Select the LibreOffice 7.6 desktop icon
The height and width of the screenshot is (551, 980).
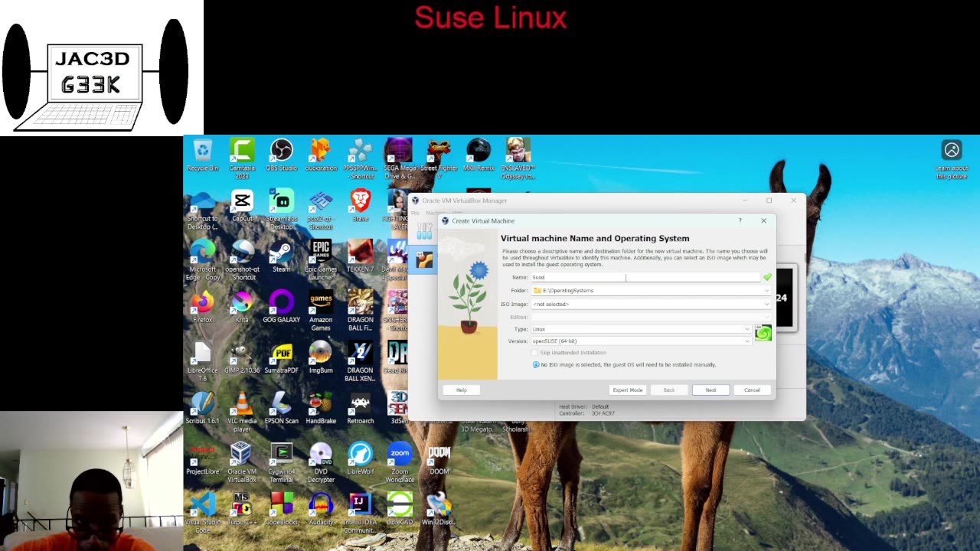point(202,361)
